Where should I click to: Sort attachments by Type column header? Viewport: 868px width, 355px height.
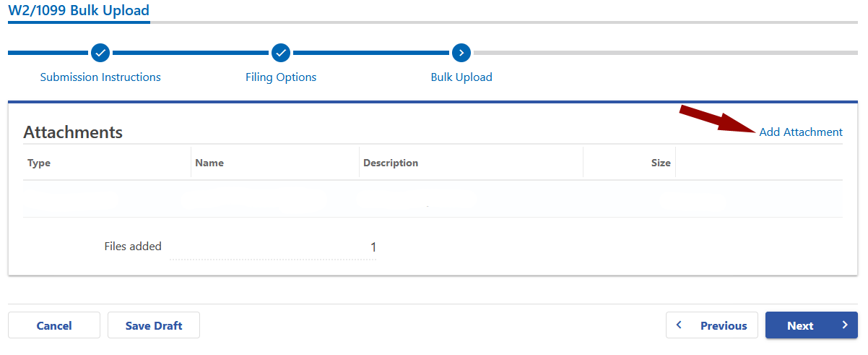39,163
